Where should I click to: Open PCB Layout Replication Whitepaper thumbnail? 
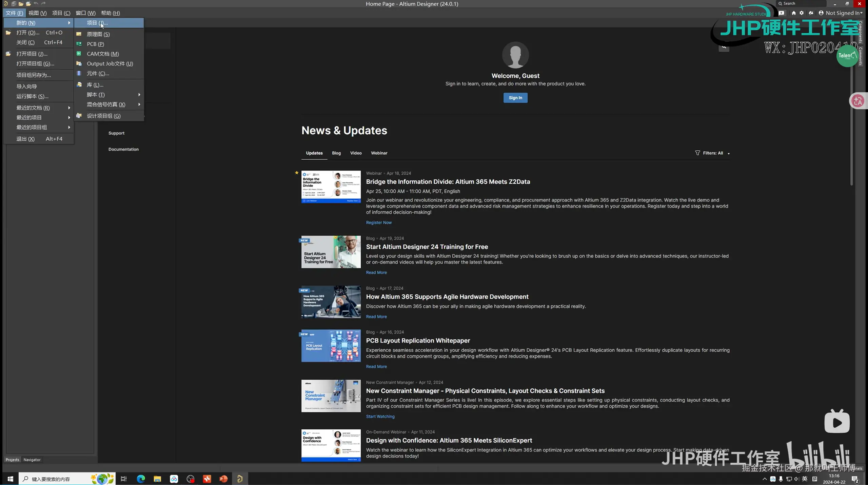pos(331,346)
